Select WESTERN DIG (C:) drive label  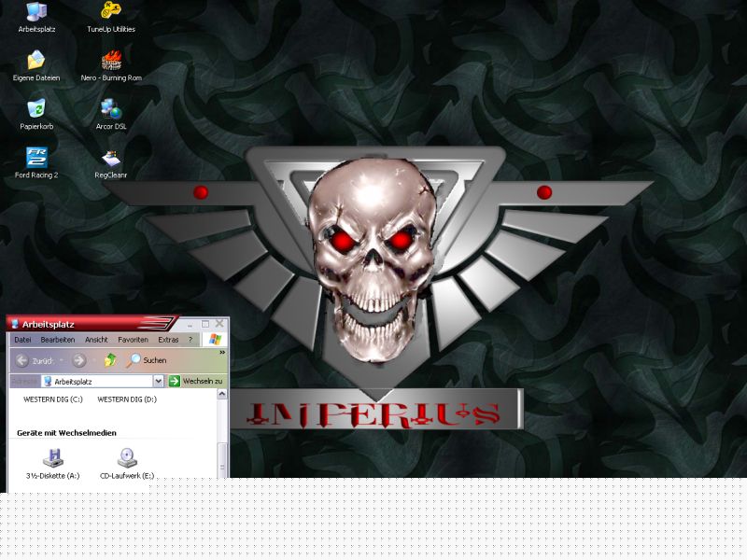click(53, 399)
